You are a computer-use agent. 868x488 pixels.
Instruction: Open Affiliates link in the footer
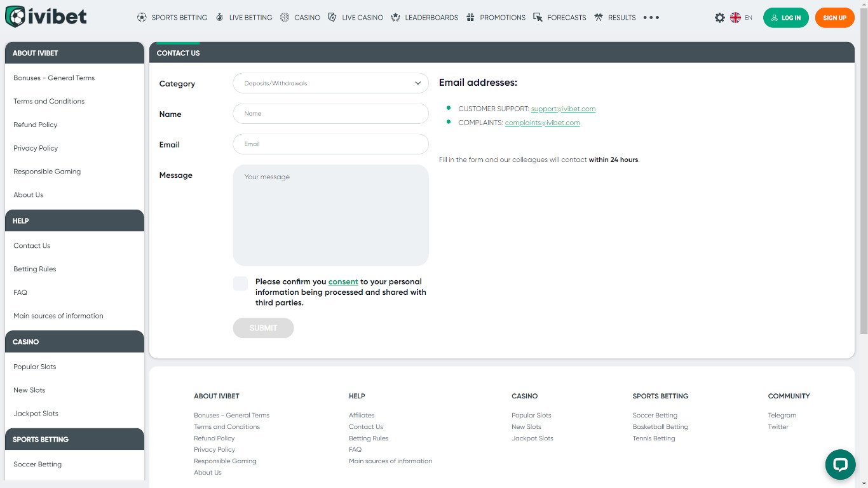[362, 416]
